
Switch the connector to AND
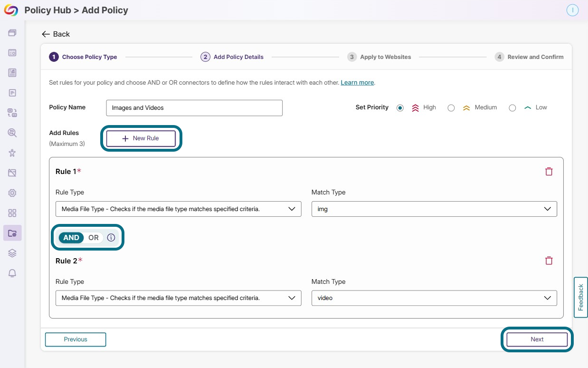pyautogui.click(x=71, y=238)
